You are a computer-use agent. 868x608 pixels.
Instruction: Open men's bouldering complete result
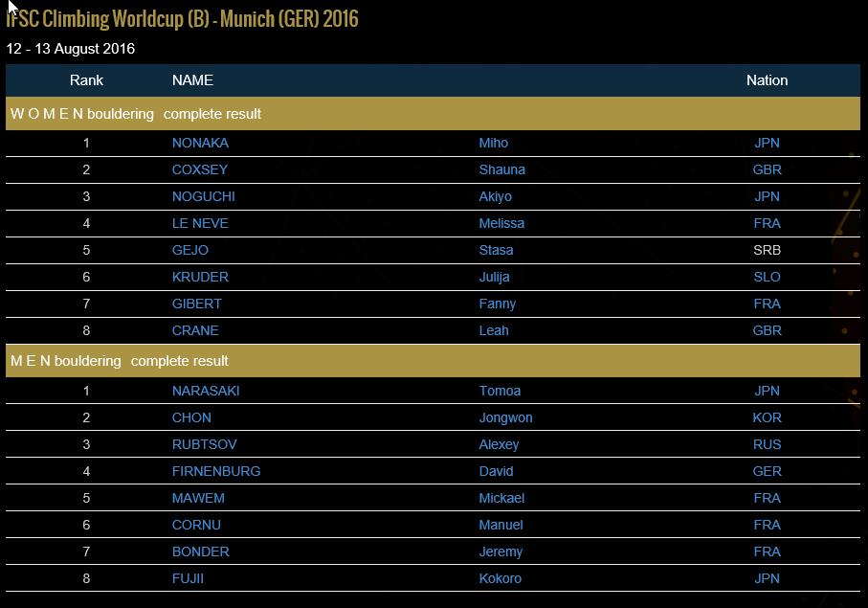179,361
